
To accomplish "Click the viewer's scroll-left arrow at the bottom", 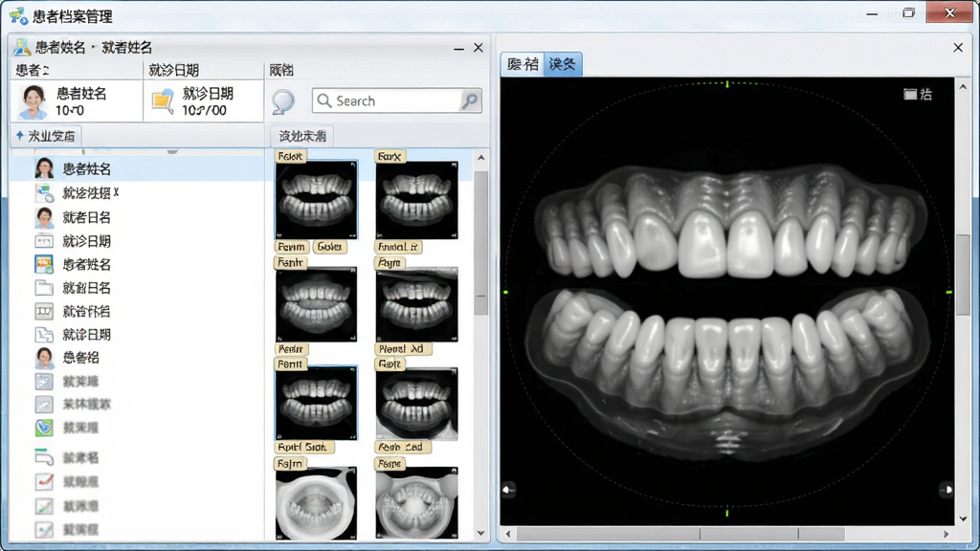I will click(x=507, y=534).
